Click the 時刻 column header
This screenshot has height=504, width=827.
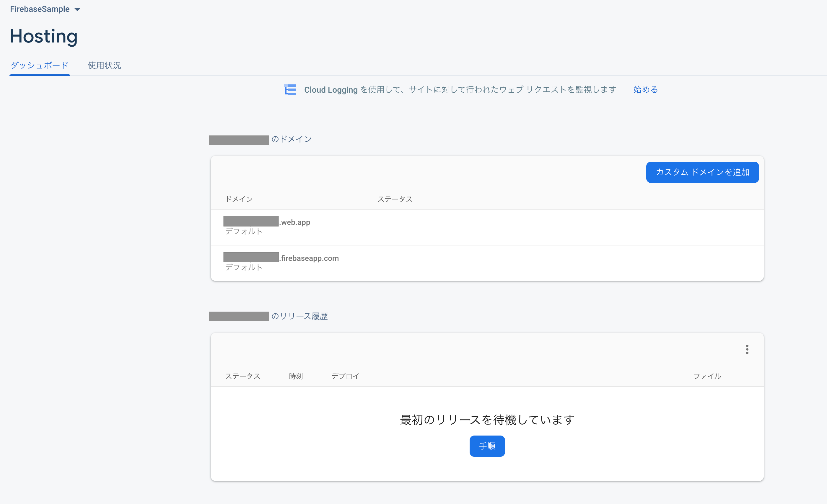[x=296, y=376]
